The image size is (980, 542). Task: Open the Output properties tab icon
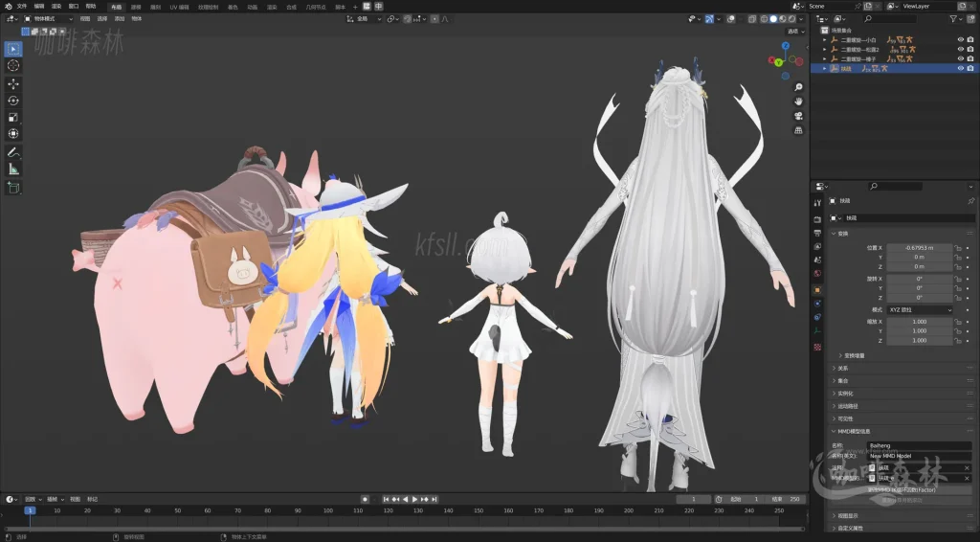(817, 233)
